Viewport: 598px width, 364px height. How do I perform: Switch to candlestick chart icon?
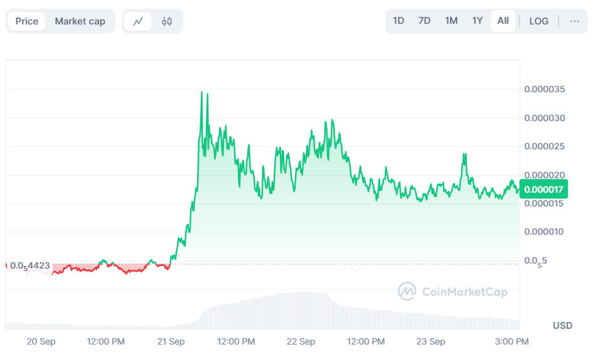(x=166, y=21)
